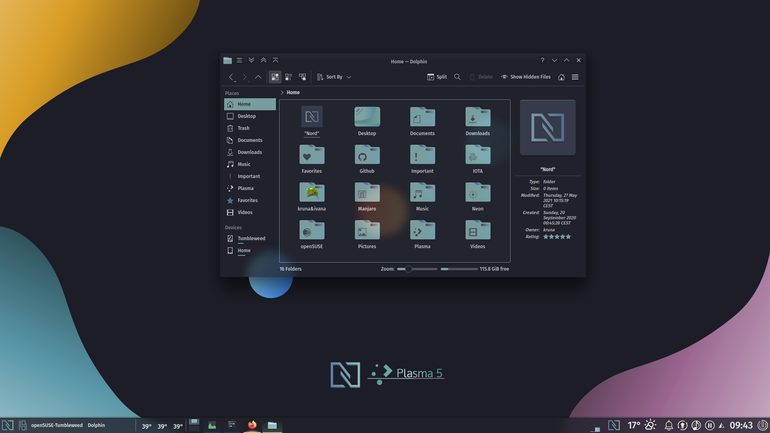Click the help question mark in the titlebar
The height and width of the screenshot is (433, 770).
pos(543,60)
